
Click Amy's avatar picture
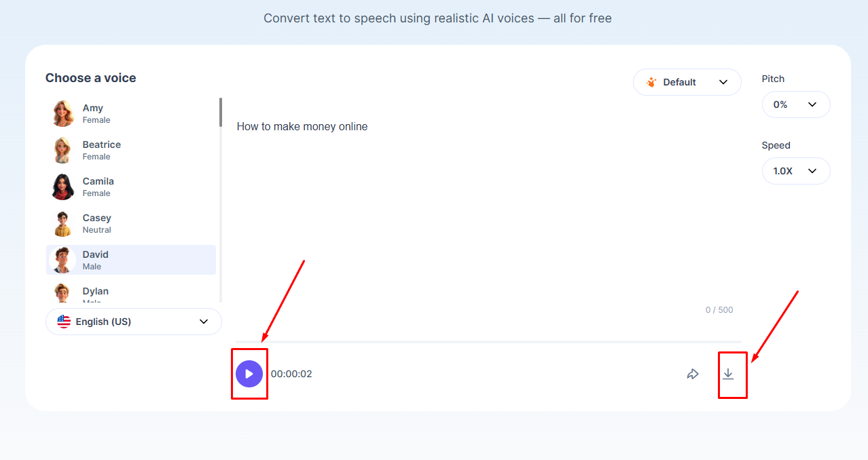tap(62, 113)
